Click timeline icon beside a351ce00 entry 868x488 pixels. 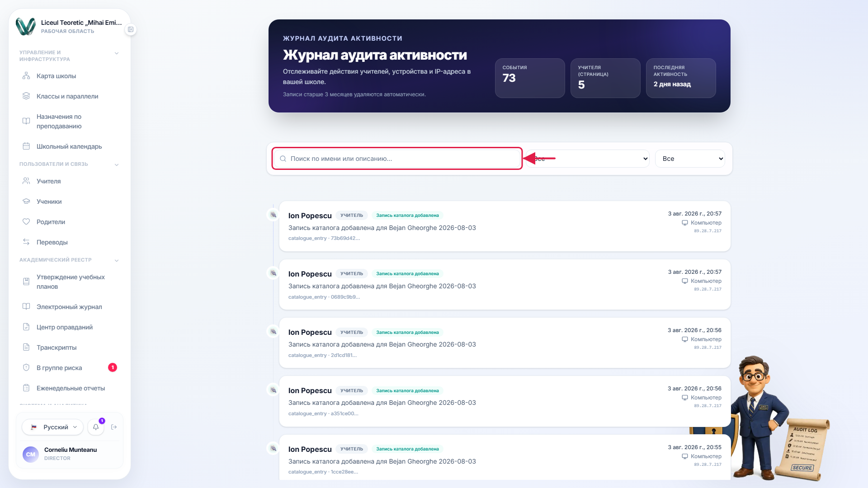tap(273, 390)
